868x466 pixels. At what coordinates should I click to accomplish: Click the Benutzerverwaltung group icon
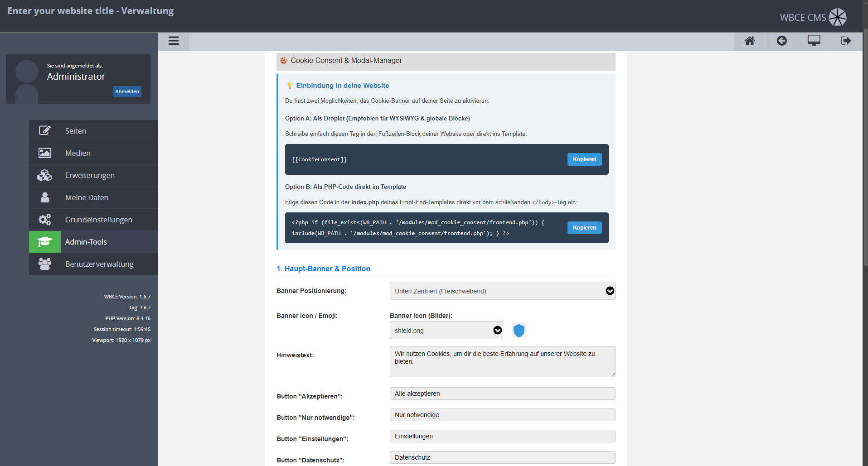click(45, 264)
